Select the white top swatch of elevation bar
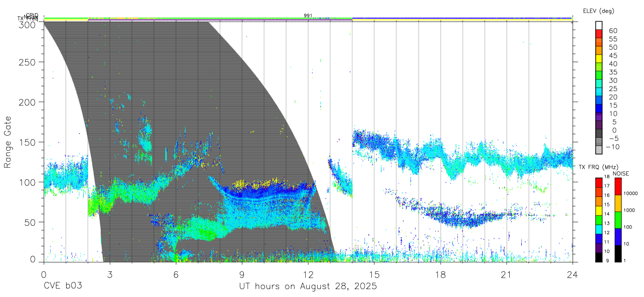This screenshot has height=297, width=644. [599, 26]
